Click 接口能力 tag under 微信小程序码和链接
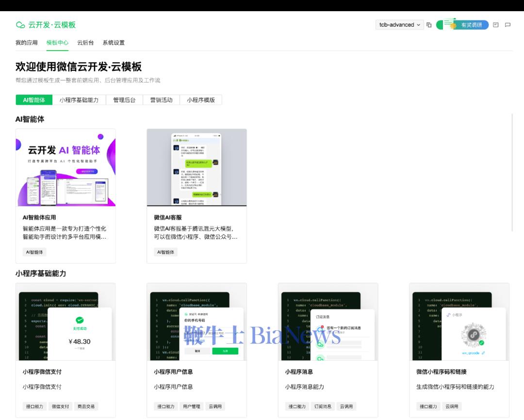Viewport: 524px width, 420px height. (x=428, y=406)
